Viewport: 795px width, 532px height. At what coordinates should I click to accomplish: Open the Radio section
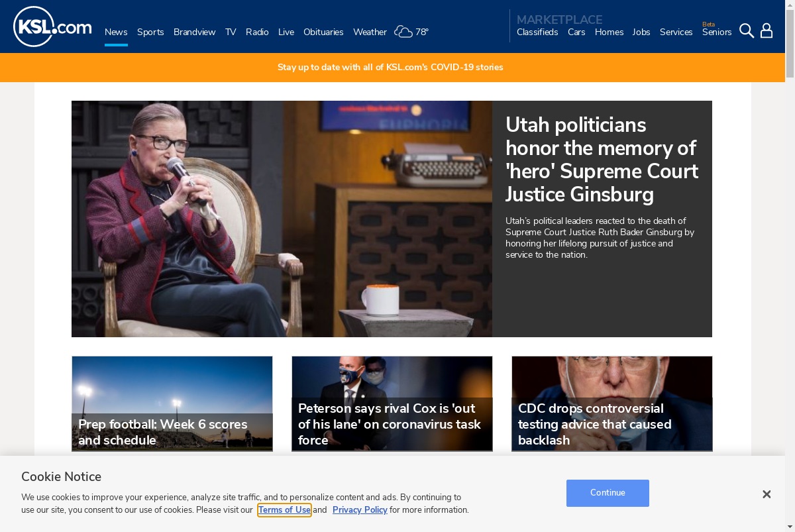coord(257,32)
